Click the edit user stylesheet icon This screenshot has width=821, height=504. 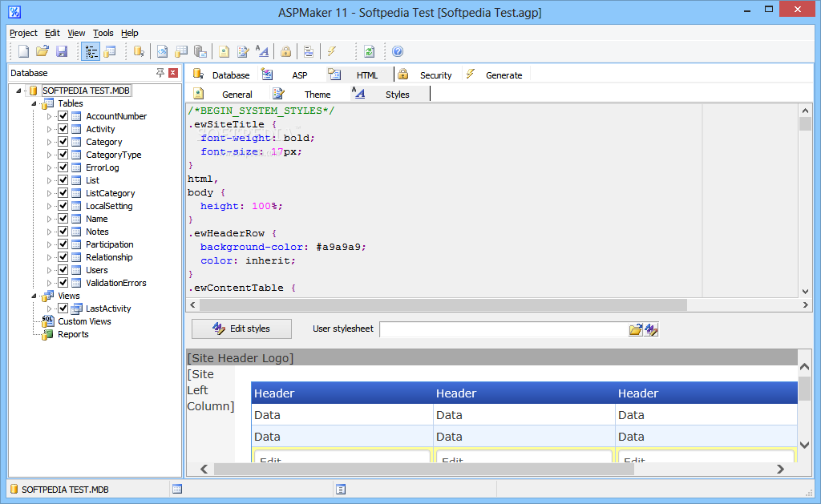(x=651, y=329)
